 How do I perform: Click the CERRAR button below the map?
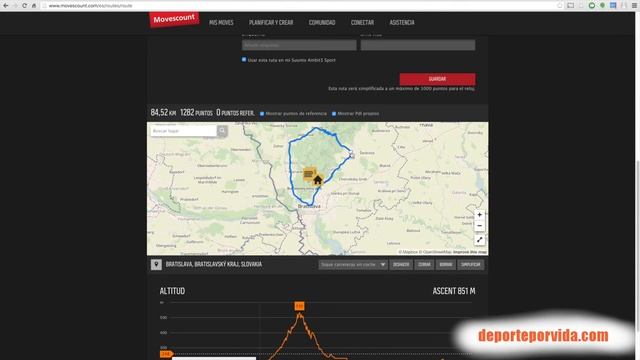tap(424, 264)
